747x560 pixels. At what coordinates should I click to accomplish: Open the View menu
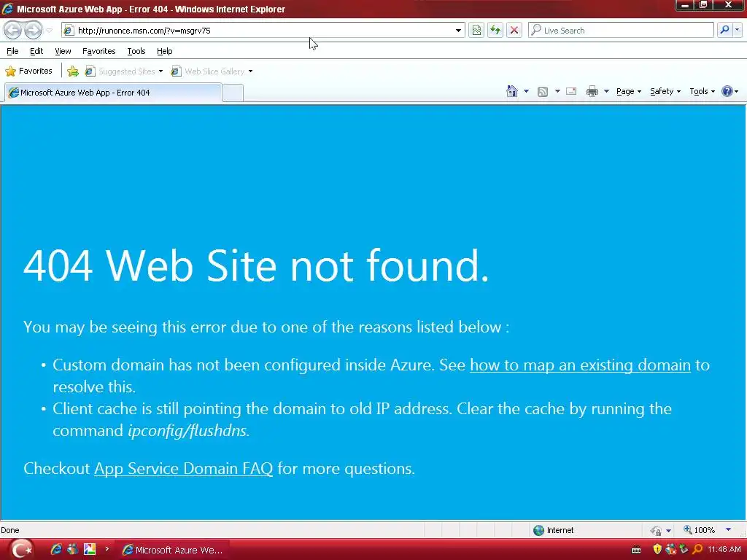coord(63,51)
